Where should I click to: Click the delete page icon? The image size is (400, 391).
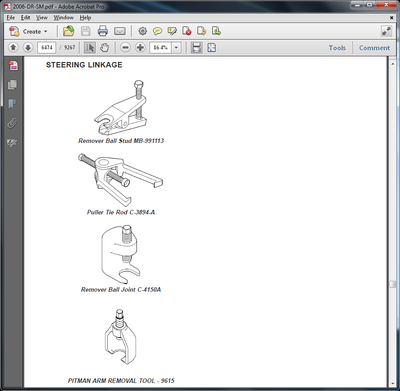pyautogui.click(x=187, y=31)
